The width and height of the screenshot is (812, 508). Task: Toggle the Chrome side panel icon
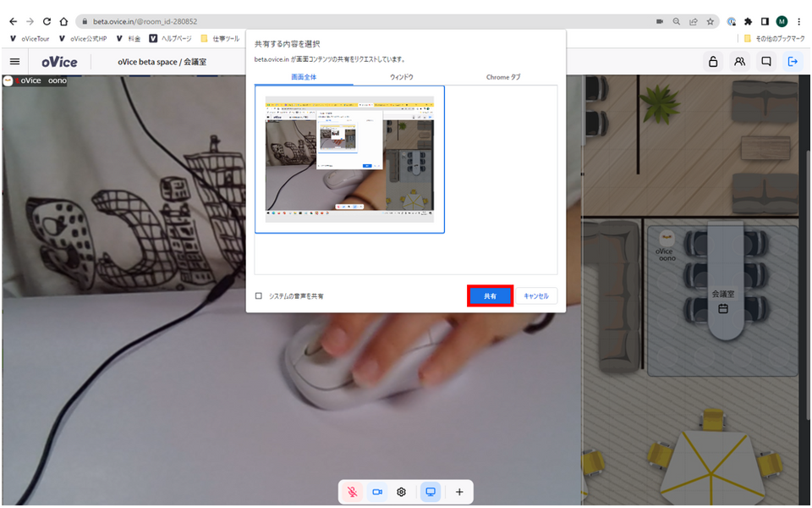point(765,22)
